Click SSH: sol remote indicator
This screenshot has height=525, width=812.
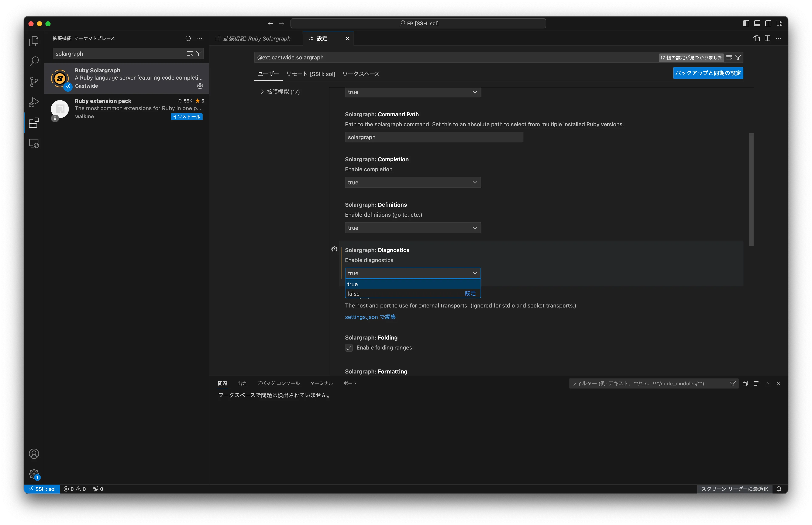[x=42, y=489]
